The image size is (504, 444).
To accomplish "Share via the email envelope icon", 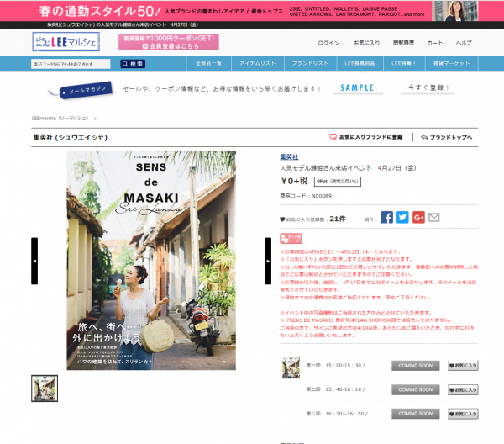I will [434, 217].
